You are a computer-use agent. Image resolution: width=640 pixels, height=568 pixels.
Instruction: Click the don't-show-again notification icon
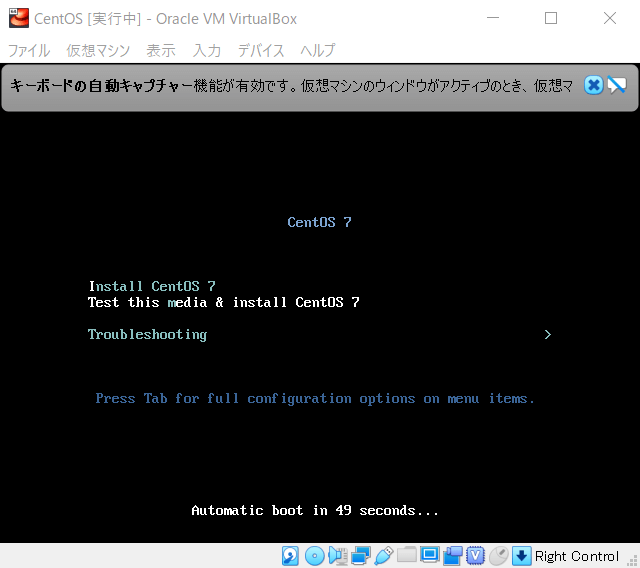pos(617,85)
